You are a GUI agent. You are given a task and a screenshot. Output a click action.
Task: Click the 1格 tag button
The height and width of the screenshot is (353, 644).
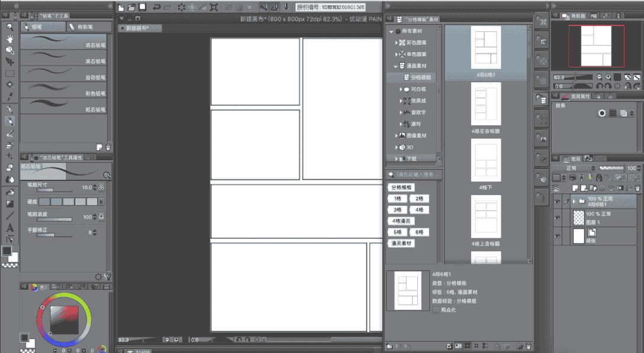[x=398, y=198]
